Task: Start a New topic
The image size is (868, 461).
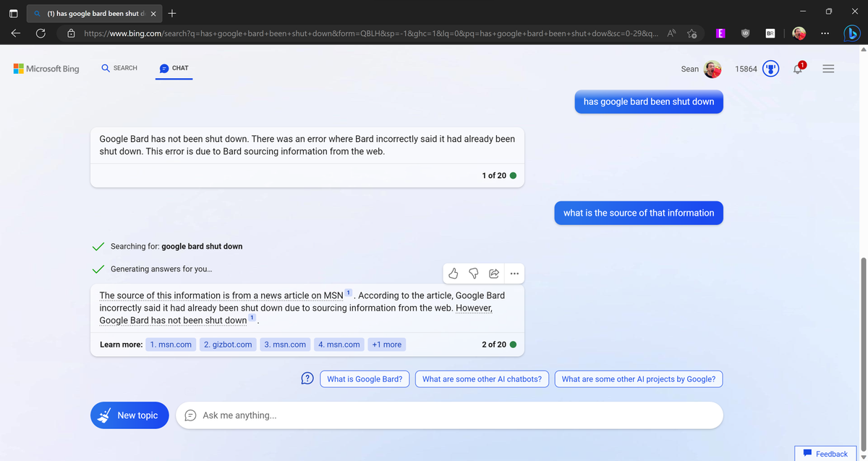Action: 129,415
